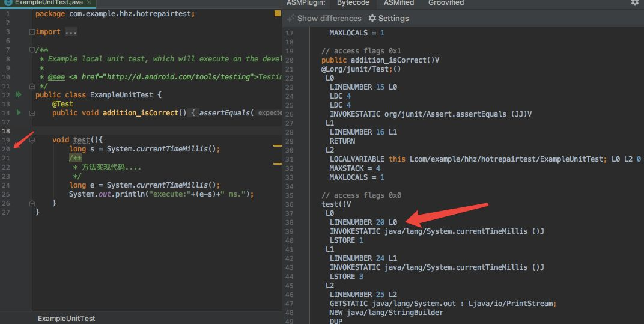Jump to the warning stripe beside currentTimeMillis line 20
Image resolution: width=644 pixels, height=324 pixels.
click(278, 145)
